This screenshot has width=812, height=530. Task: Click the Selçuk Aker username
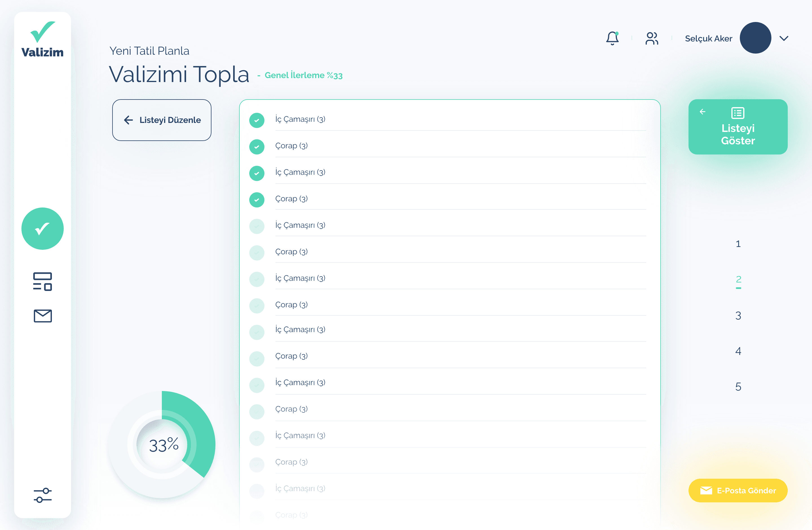point(708,39)
